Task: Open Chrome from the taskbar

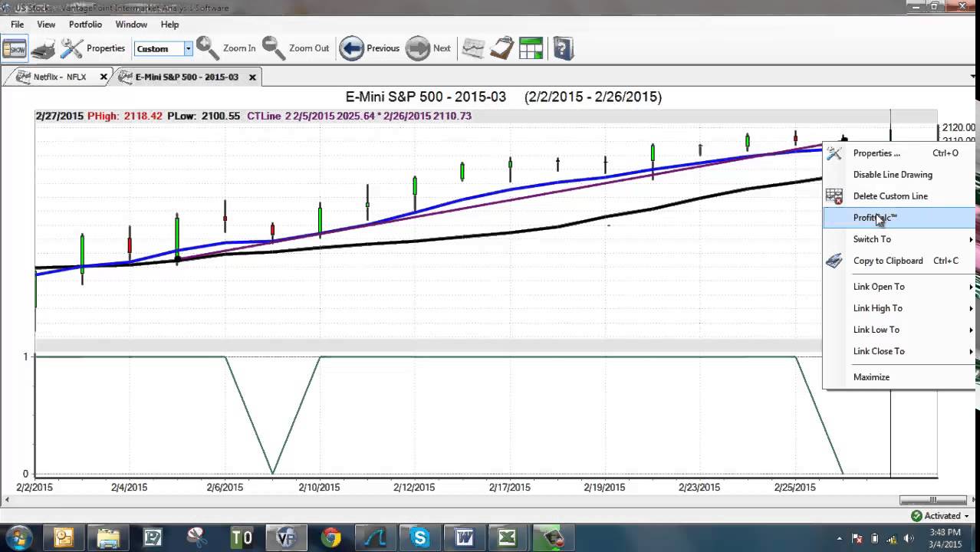Action: point(331,537)
